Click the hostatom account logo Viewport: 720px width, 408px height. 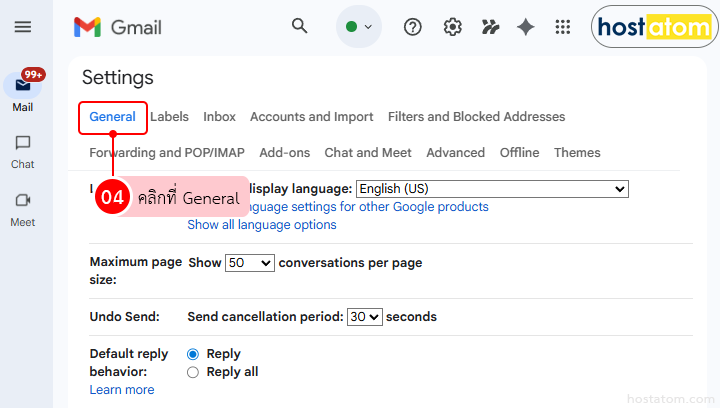pyautogui.click(x=655, y=27)
